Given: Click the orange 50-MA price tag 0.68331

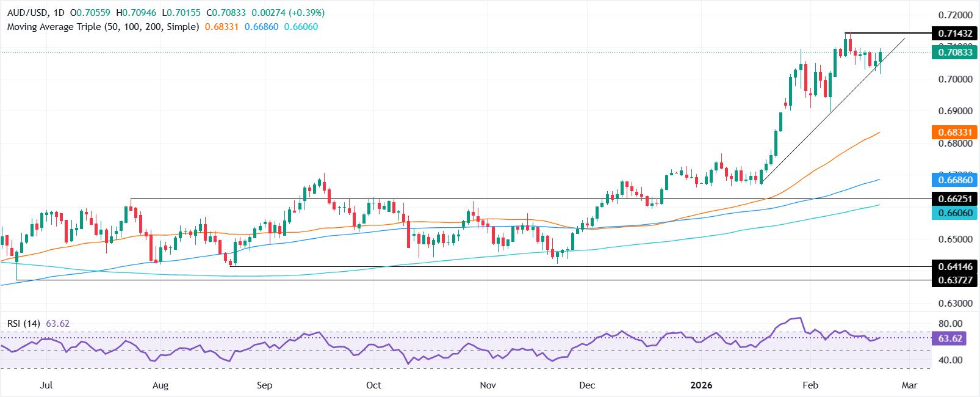Looking at the screenshot, I should [954, 132].
